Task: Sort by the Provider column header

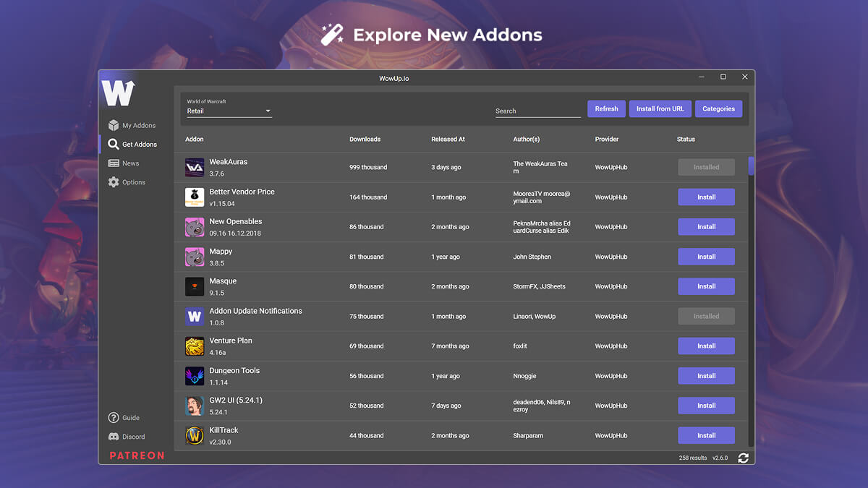Action: click(x=607, y=139)
